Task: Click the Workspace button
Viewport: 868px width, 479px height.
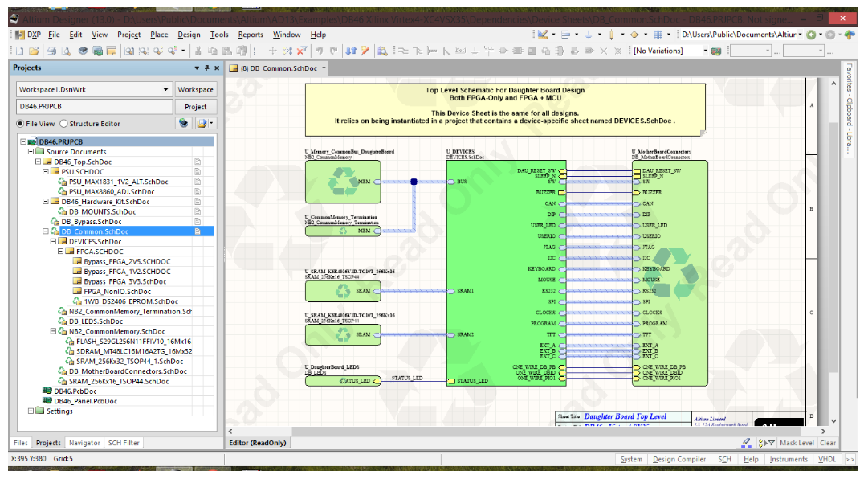Action: coord(197,88)
